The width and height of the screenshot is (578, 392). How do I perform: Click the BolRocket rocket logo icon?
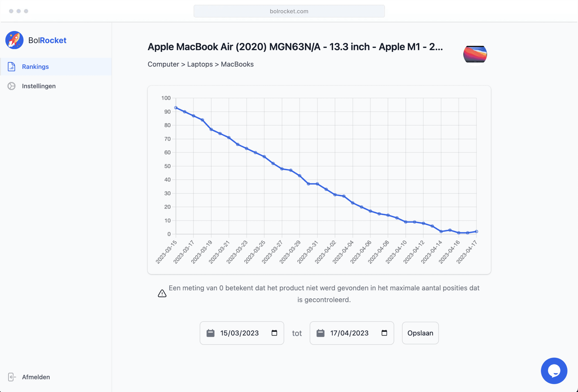pyautogui.click(x=14, y=40)
